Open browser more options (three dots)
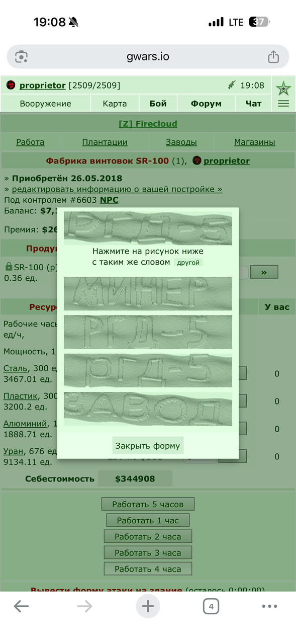This screenshot has height=644, width=296. coord(270,607)
